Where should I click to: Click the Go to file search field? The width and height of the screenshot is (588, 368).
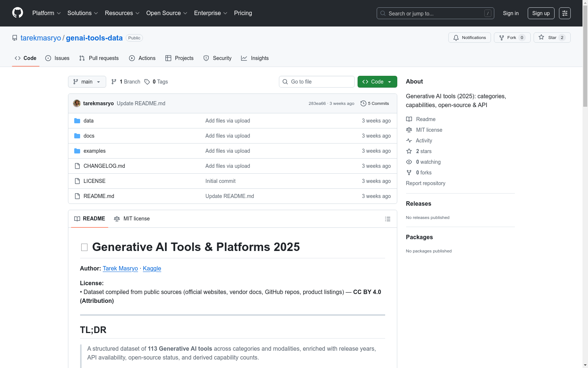coord(317,82)
